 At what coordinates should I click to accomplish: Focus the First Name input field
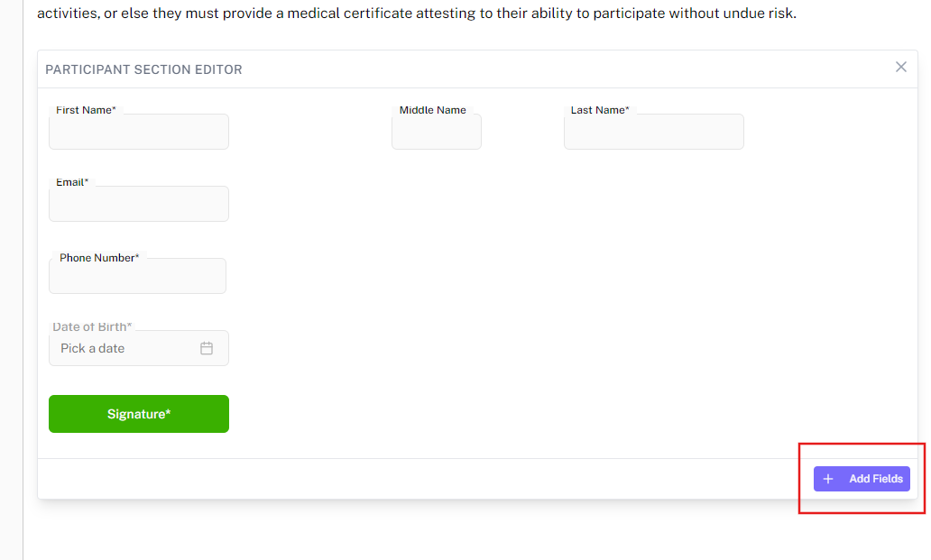139,133
